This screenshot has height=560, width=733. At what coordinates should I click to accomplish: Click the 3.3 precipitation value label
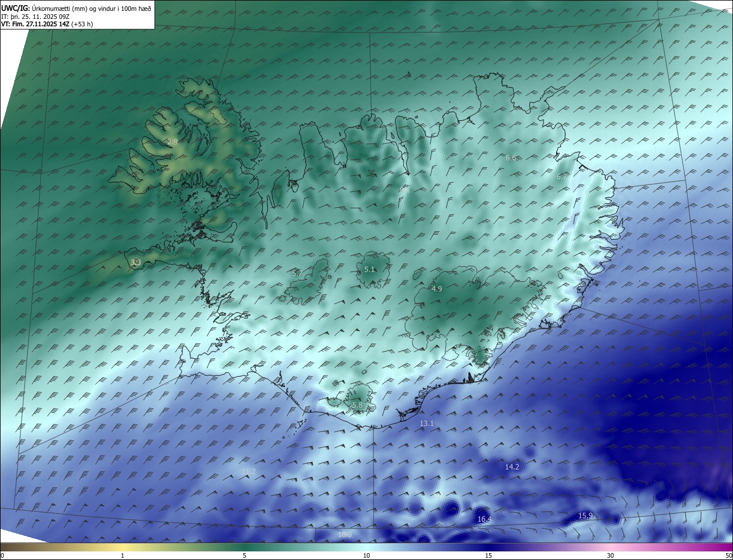[136, 262]
